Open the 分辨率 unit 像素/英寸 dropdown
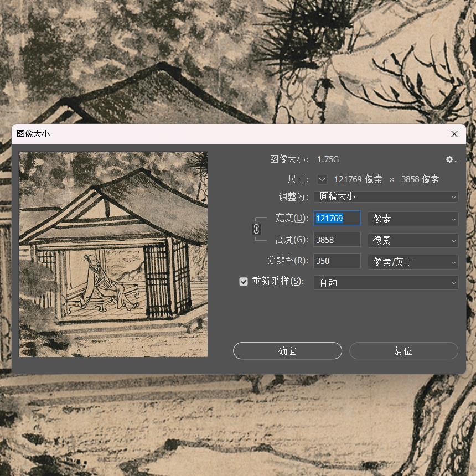This screenshot has height=476, width=476. [413, 262]
